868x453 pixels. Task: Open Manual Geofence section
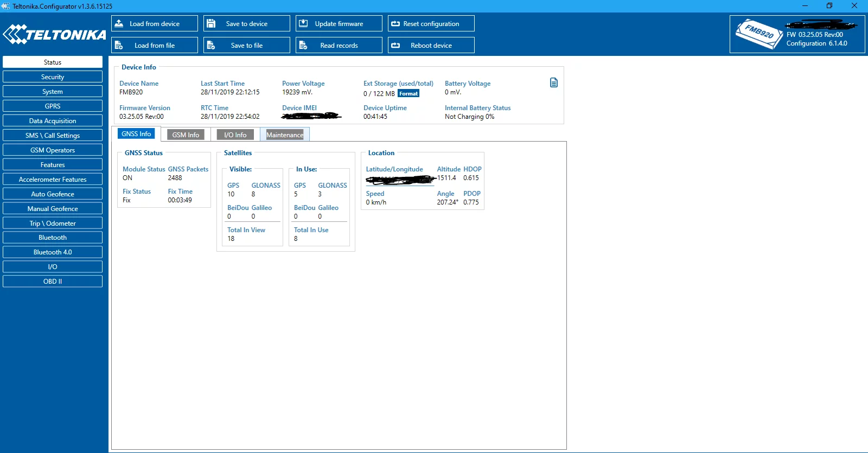point(53,209)
